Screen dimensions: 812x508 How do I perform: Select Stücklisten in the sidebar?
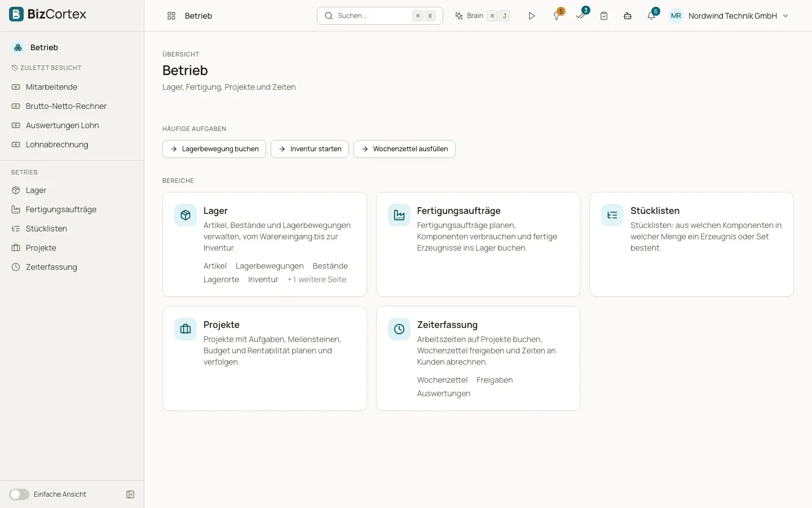tap(72, 229)
